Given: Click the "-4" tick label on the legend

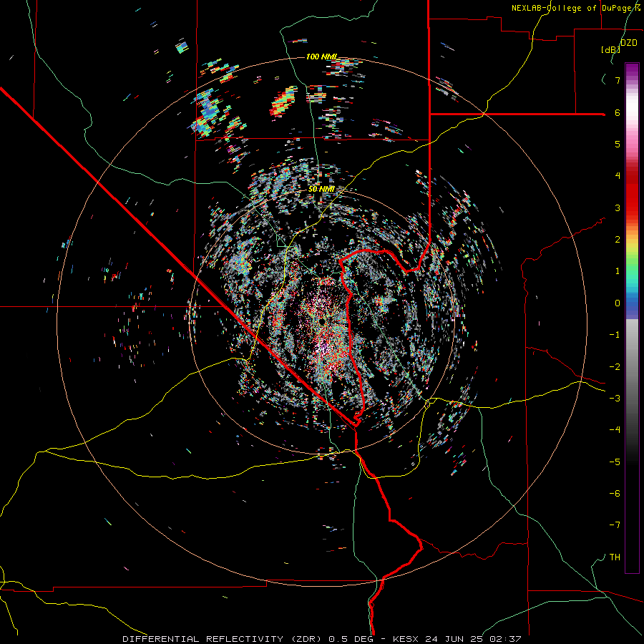Looking at the screenshot, I should coord(615,430).
